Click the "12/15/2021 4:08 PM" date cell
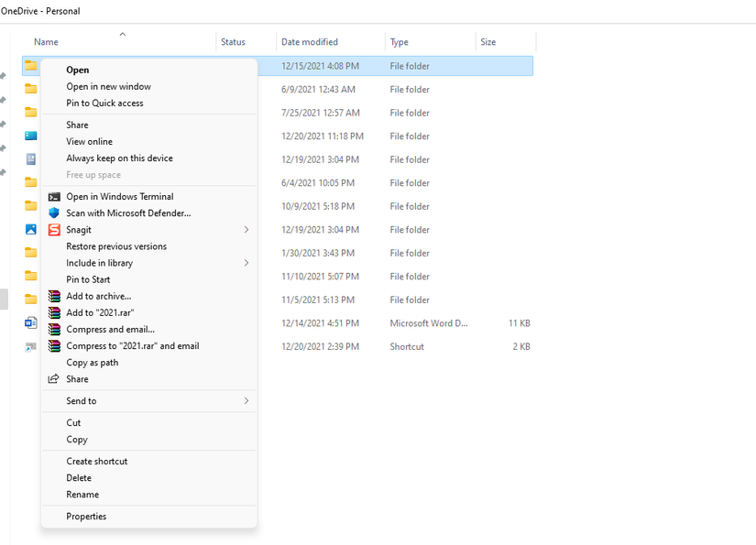756x545 pixels. [320, 66]
